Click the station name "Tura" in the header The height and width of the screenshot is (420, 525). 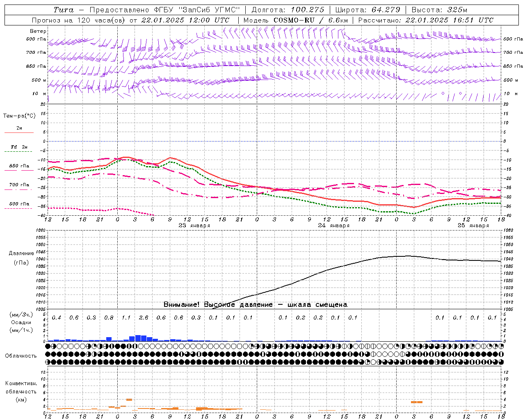tap(64, 10)
